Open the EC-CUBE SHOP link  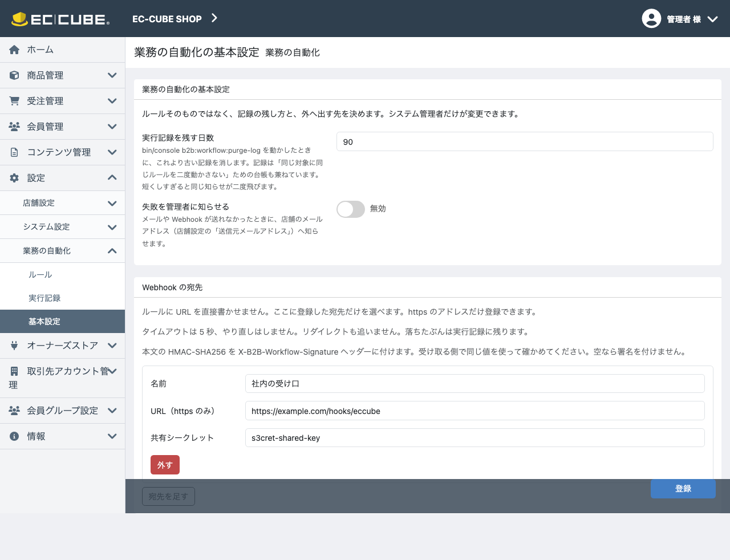(x=167, y=19)
